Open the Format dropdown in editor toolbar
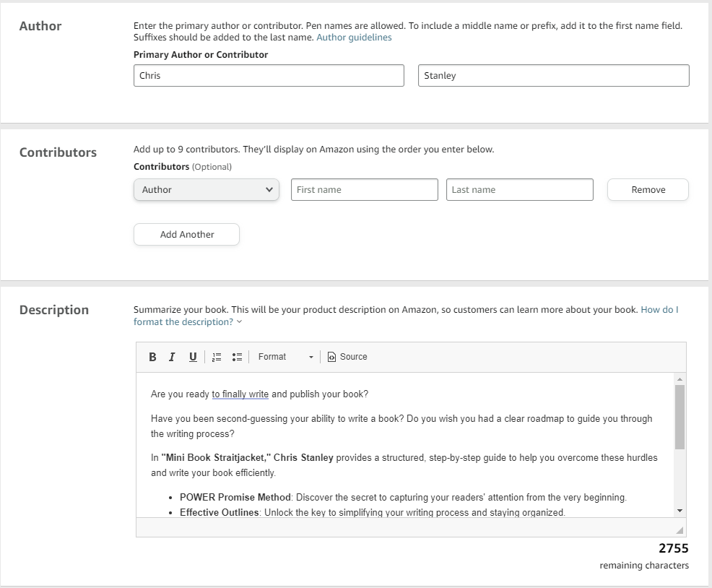The width and height of the screenshot is (712, 588). point(285,357)
